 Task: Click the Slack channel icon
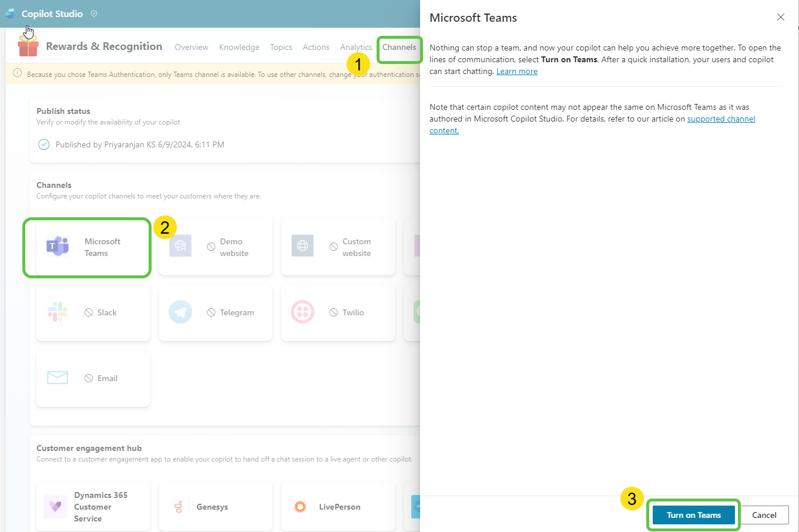tap(58, 312)
